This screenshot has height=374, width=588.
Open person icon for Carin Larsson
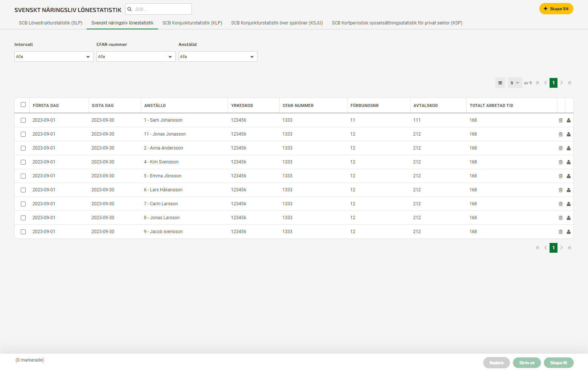click(569, 204)
